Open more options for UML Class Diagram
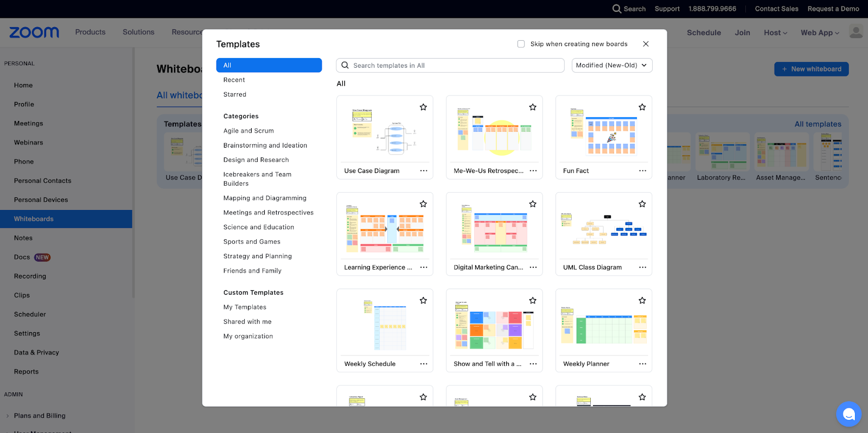 643,267
